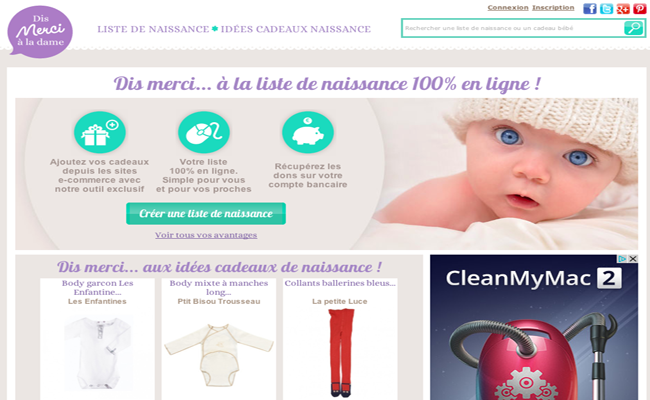650x400 pixels.
Task: Click the search magnifier button
Action: pyautogui.click(x=633, y=28)
